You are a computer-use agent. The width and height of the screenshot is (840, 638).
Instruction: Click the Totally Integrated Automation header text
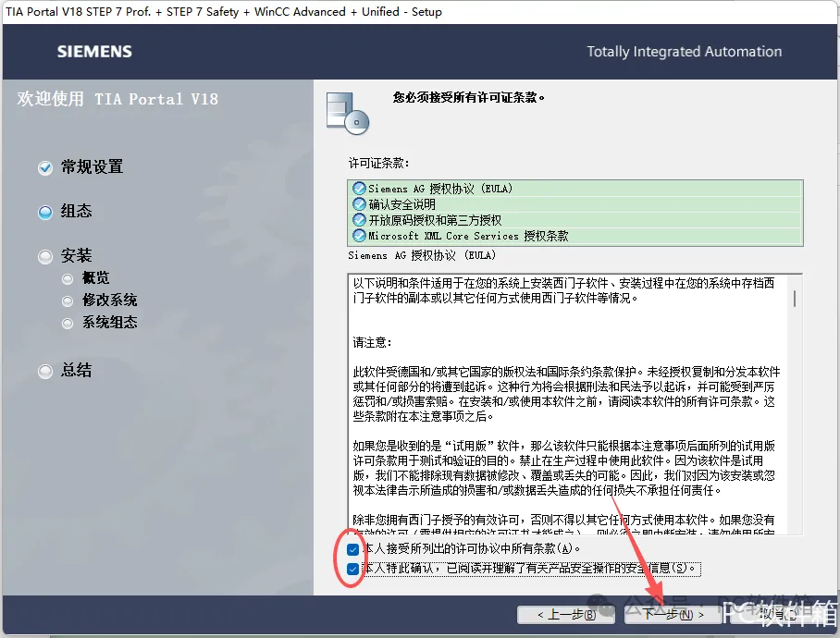click(684, 52)
